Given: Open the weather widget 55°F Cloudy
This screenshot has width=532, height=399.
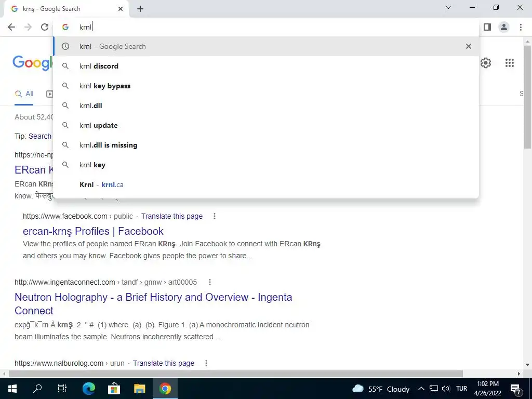Looking at the screenshot, I should pyautogui.click(x=381, y=389).
